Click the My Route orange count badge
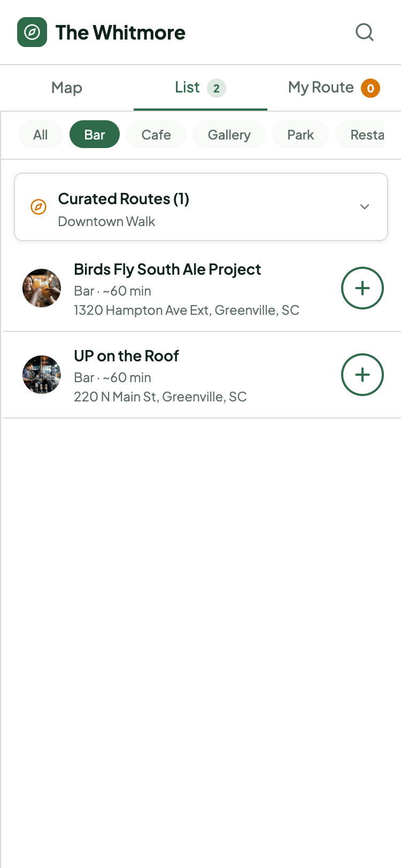Screen dimensions: 401x868 (x=370, y=88)
